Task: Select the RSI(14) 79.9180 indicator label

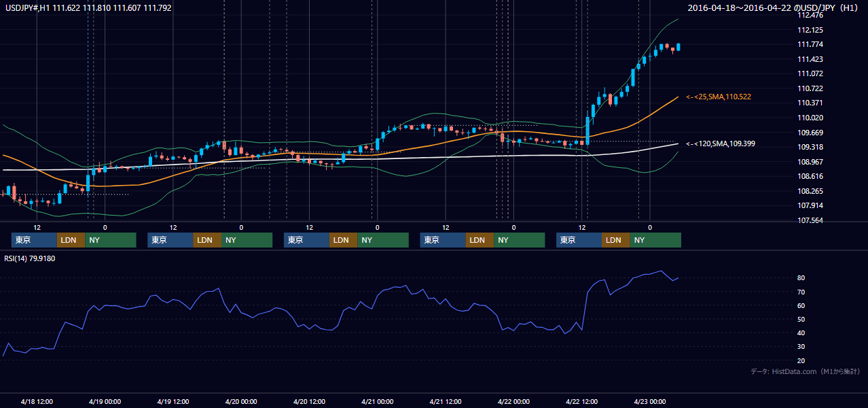Action: (29, 258)
